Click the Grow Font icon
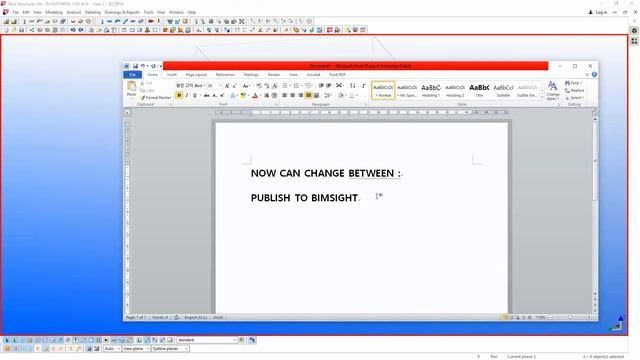Viewport: 640px width, 360px height. [227, 86]
